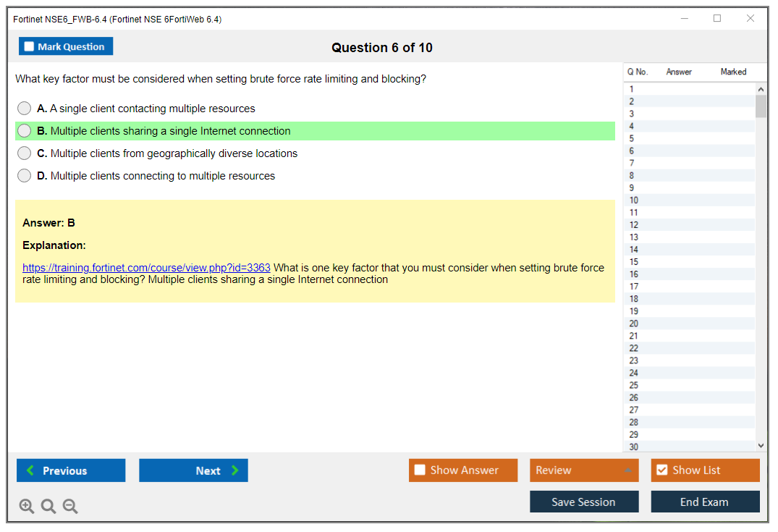Select answer A single client option
Image resolution: width=778 pixels, height=532 pixels.
(25, 109)
